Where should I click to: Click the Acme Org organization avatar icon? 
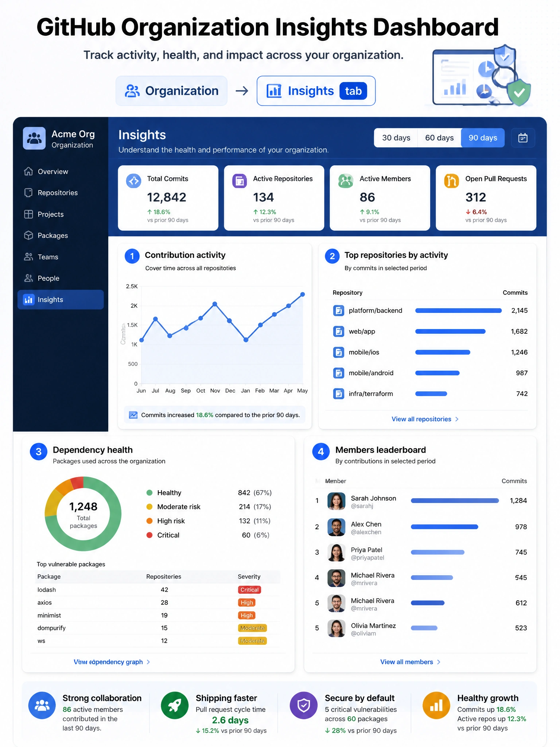(34, 138)
